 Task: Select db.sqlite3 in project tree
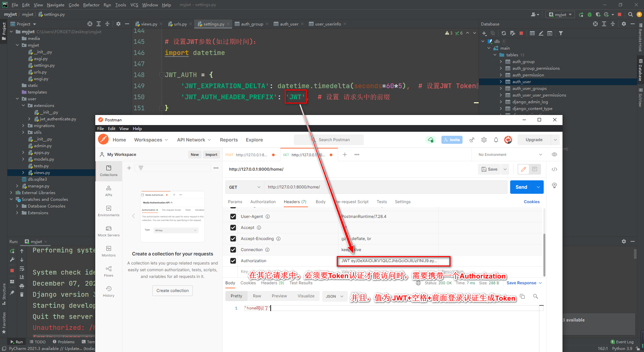(37, 179)
